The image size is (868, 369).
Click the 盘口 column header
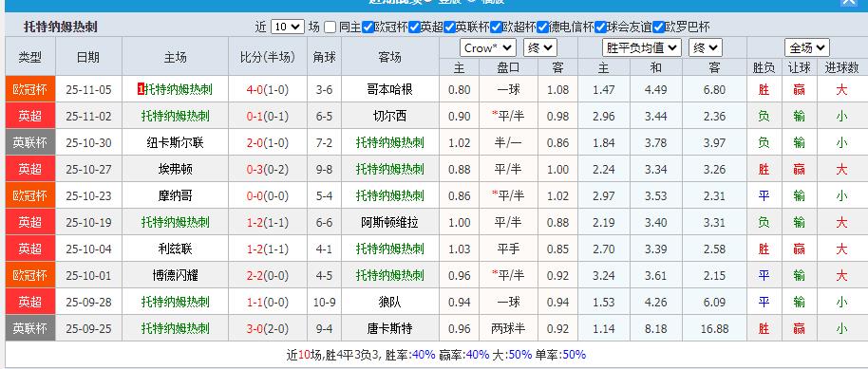[508, 67]
